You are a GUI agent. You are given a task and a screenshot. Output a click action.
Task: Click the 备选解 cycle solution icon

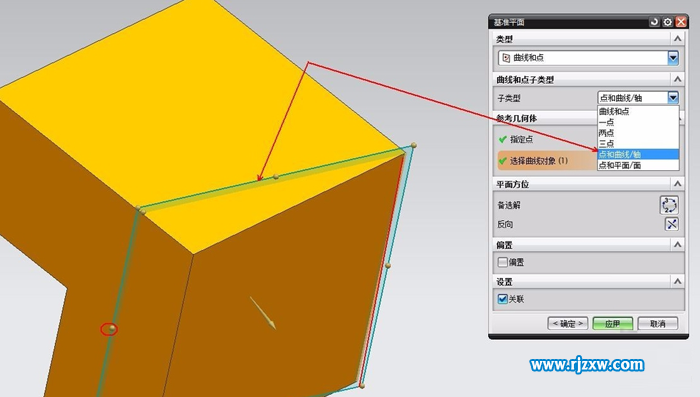point(669,205)
